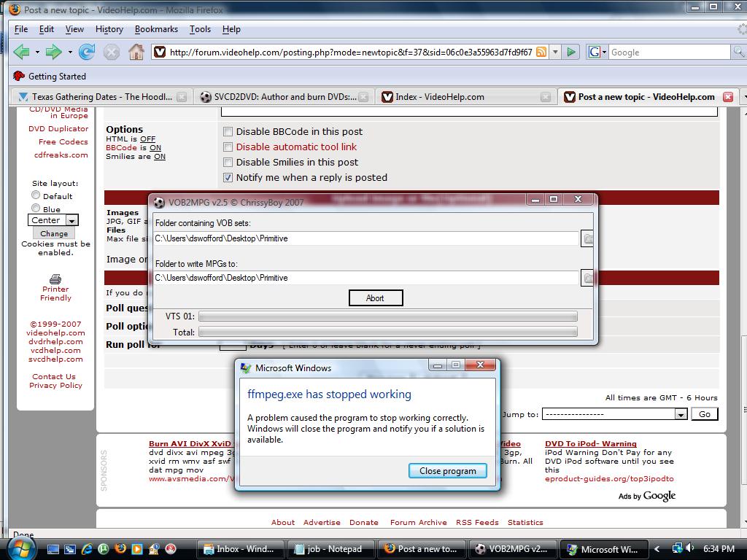Image resolution: width=747 pixels, height=560 pixels.
Task: Launch Firefox from quick launch bar
Action: click(x=120, y=548)
